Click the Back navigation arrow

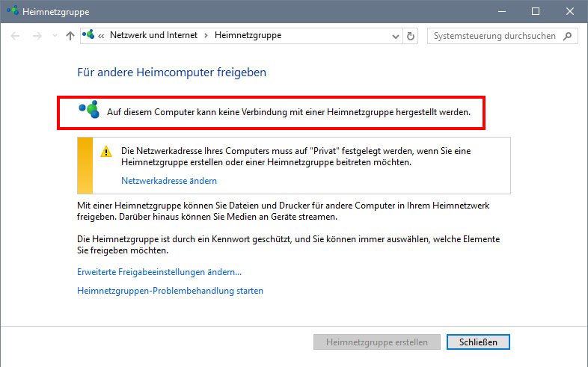point(16,36)
